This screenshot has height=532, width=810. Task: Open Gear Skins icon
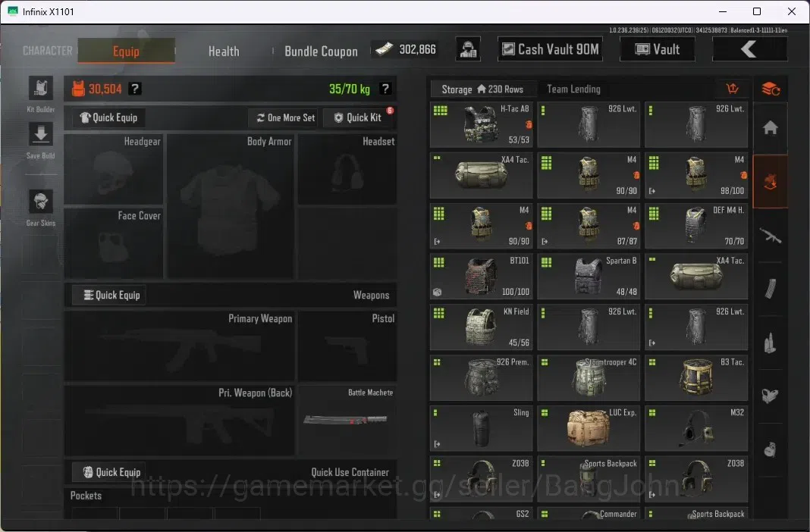tap(41, 202)
